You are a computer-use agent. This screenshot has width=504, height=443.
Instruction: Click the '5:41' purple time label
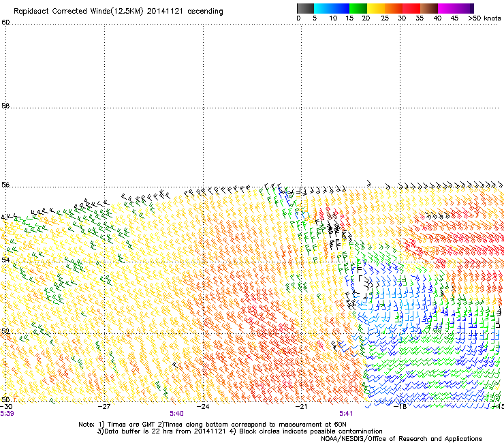coord(346,414)
